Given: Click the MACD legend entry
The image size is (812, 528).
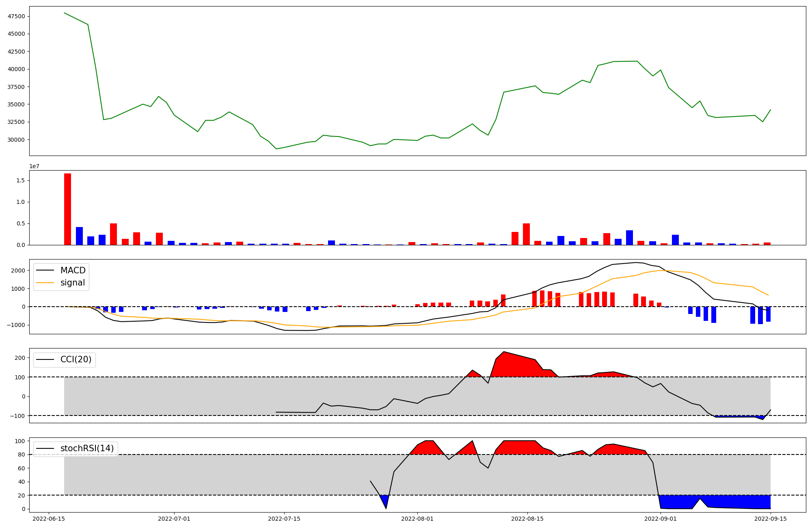Looking at the screenshot, I should pyautogui.click(x=73, y=270).
